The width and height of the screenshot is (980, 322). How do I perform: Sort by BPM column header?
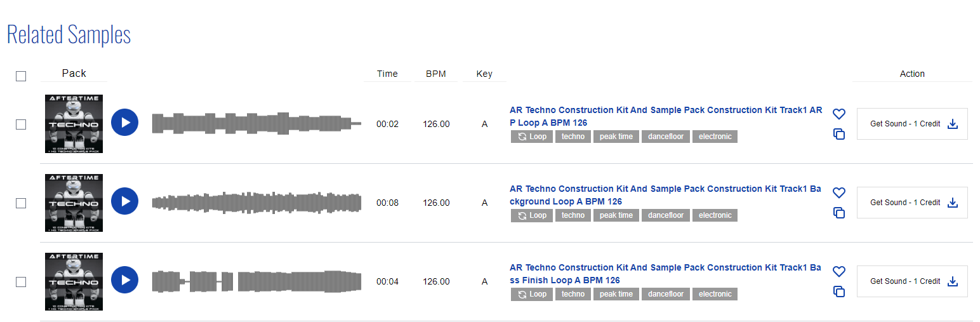[x=435, y=74]
